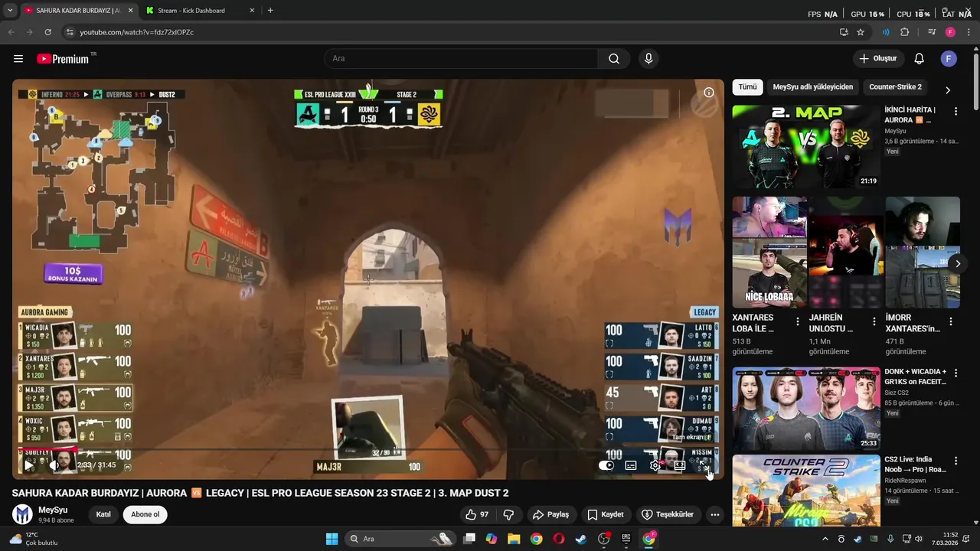Open a new browser tab
Image resolution: width=980 pixels, height=551 pixels.
(x=270, y=11)
